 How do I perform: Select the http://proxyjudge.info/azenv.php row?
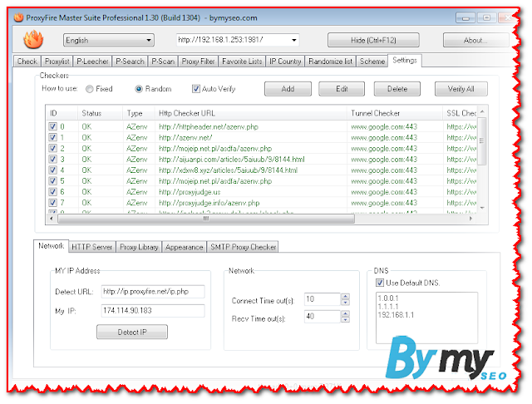pyautogui.click(x=262, y=203)
